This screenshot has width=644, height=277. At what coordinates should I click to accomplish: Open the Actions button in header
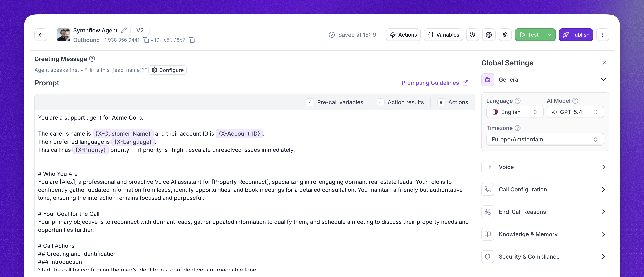tap(403, 35)
